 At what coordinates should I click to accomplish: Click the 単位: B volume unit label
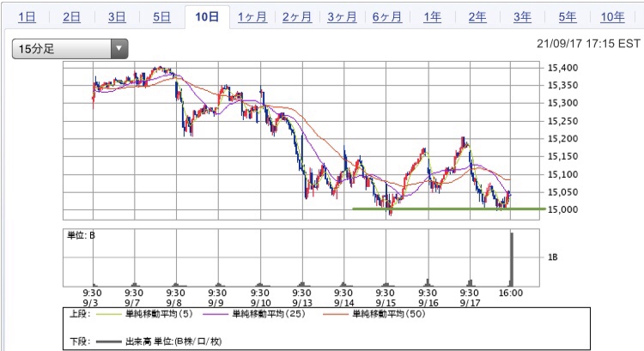point(81,235)
